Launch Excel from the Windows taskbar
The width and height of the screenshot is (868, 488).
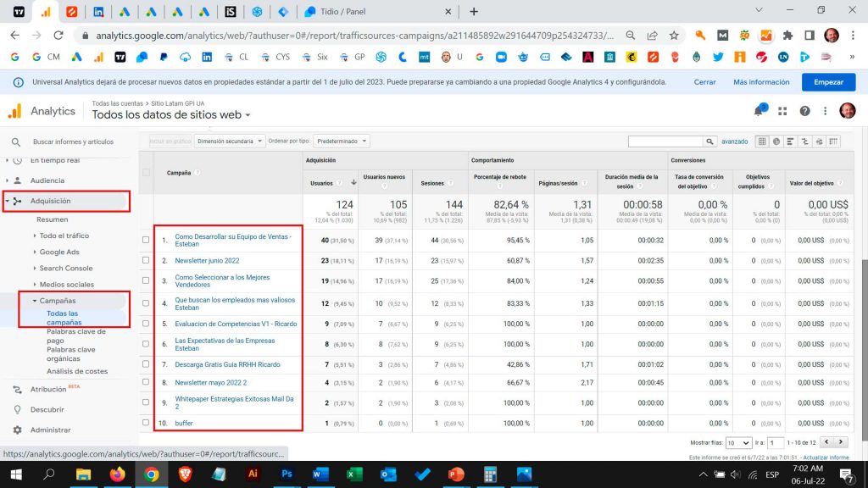354,474
